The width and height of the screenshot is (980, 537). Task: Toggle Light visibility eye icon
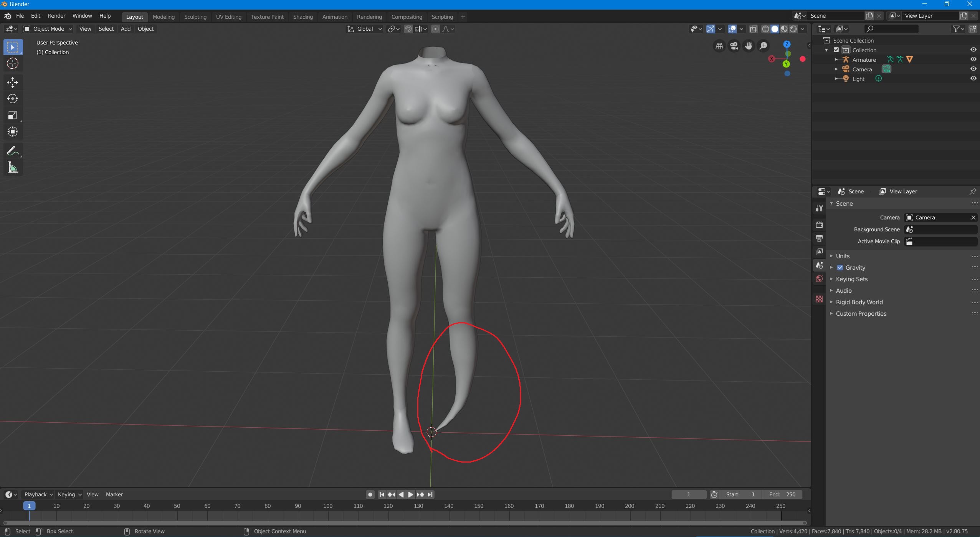point(973,79)
